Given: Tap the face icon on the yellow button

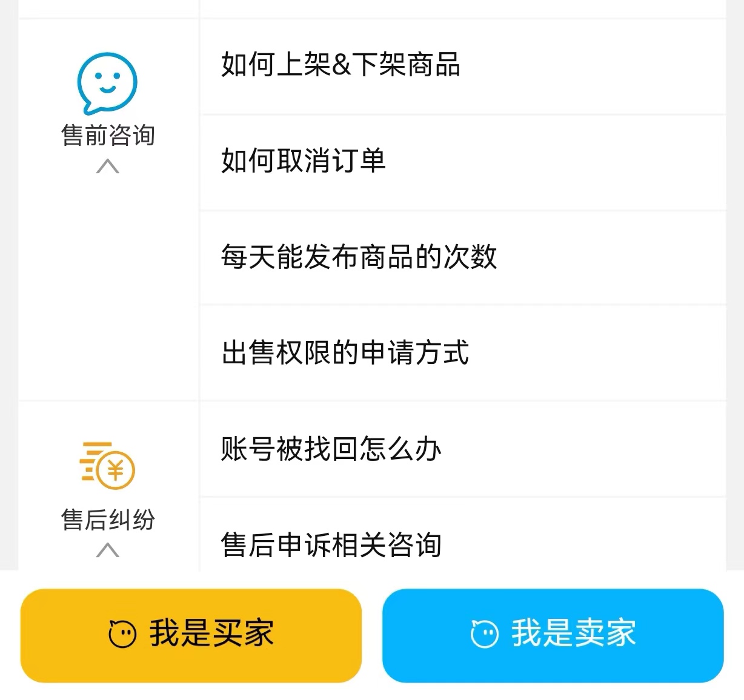Looking at the screenshot, I should point(122,634).
